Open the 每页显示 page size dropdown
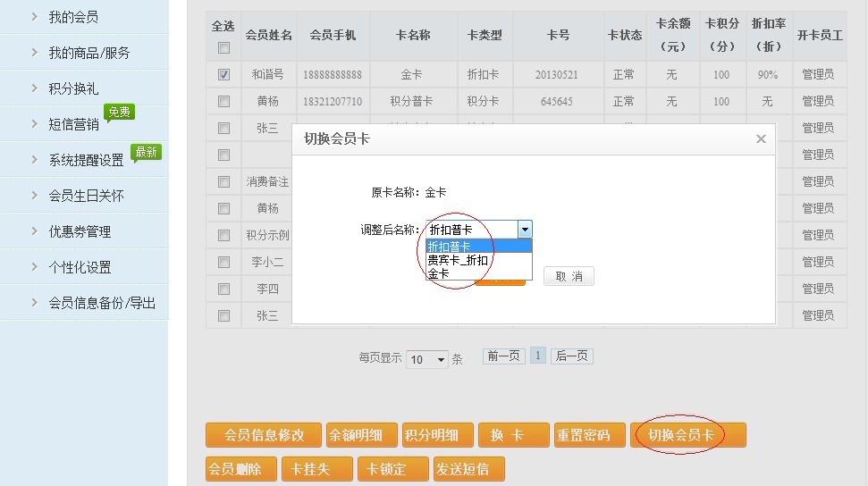868x486 pixels. tap(427, 359)
